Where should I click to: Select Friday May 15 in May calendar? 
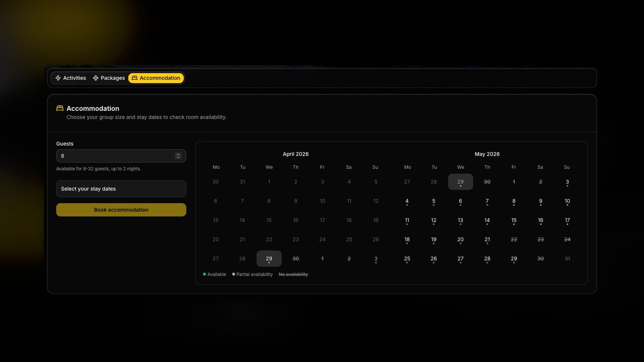[514, 221]
